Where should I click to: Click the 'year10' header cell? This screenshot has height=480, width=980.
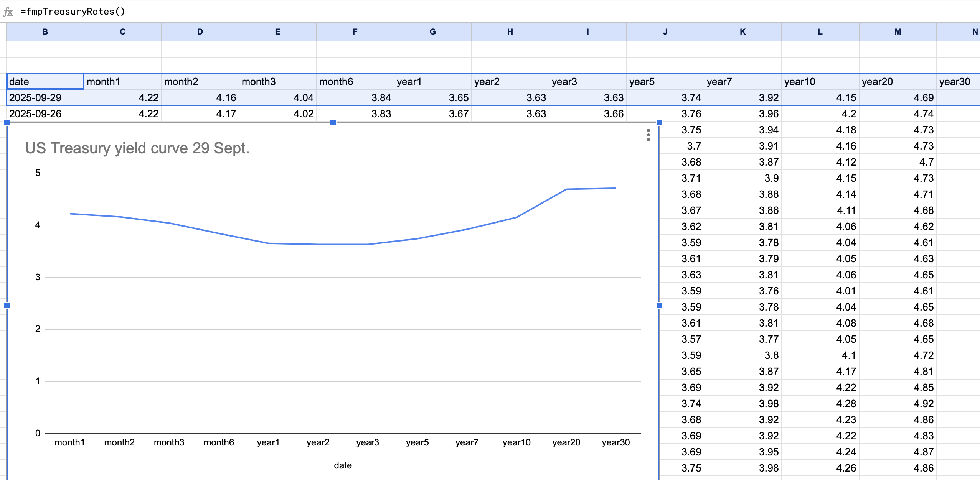pos(820,82)
